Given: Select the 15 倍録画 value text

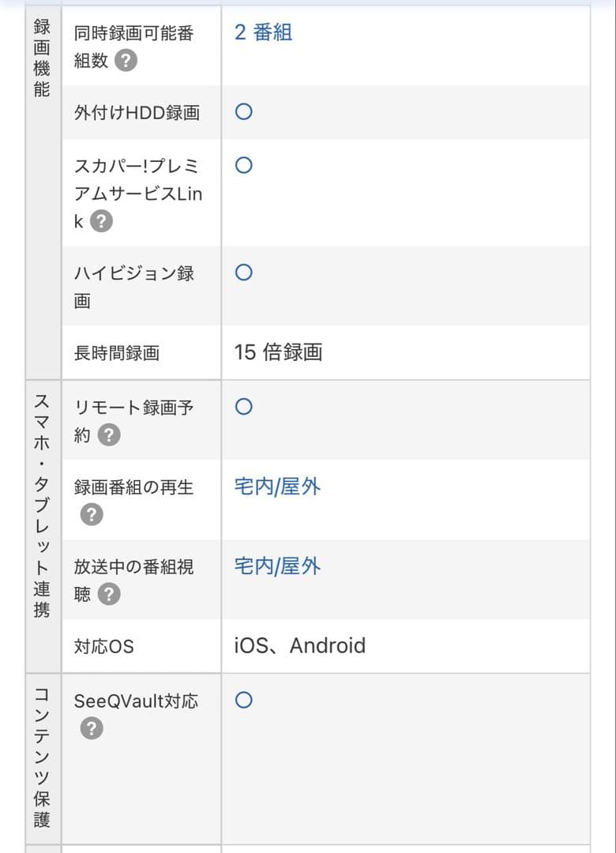Looking at the screenshot, I should 278,352.
